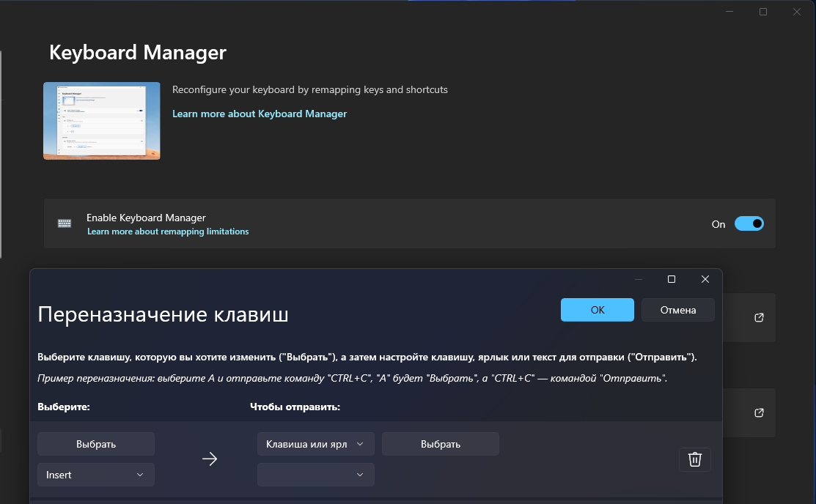This screenshot has width=816, height=504.
Task: Delete the Insert remapping using the trash icon
Action: (x=694, y=459)
